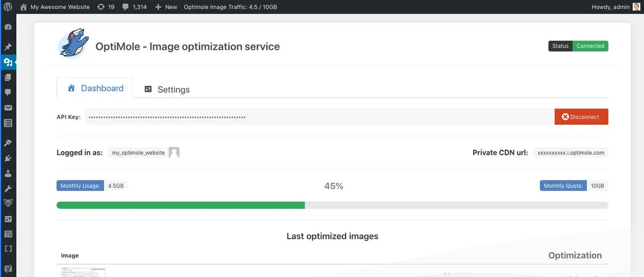Viewport: 644px width, 277px height.
Task: Click the admin avatar in top bar
Action: (636, 7)
